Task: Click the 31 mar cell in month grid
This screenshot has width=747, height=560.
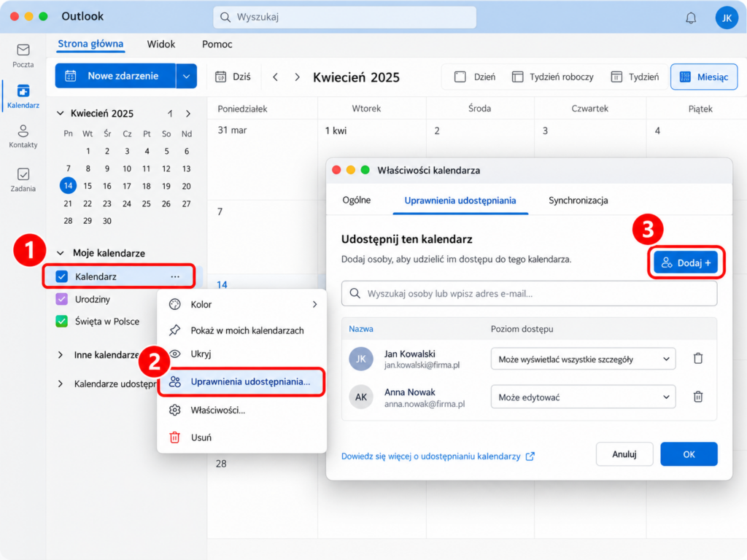Action: (263, 160)
